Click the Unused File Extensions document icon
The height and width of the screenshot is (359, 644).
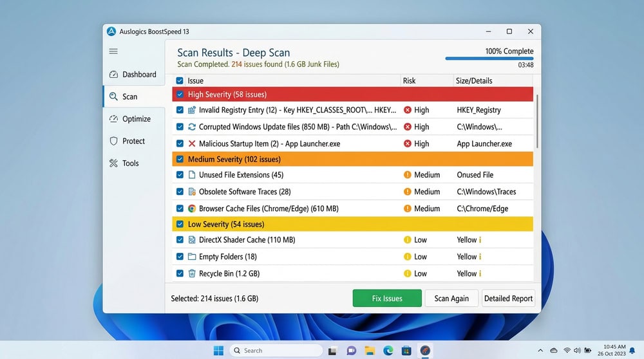click(x=192, y=175)
